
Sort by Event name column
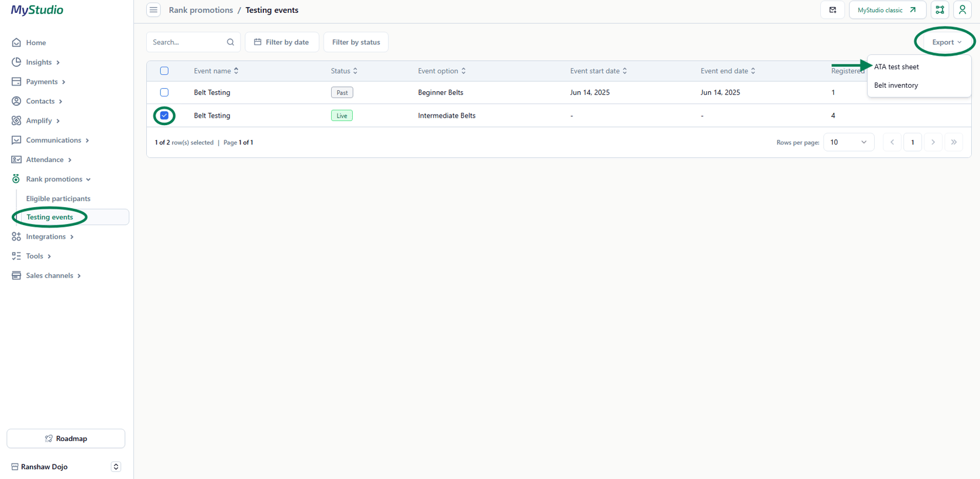click(x=216, y=71)
